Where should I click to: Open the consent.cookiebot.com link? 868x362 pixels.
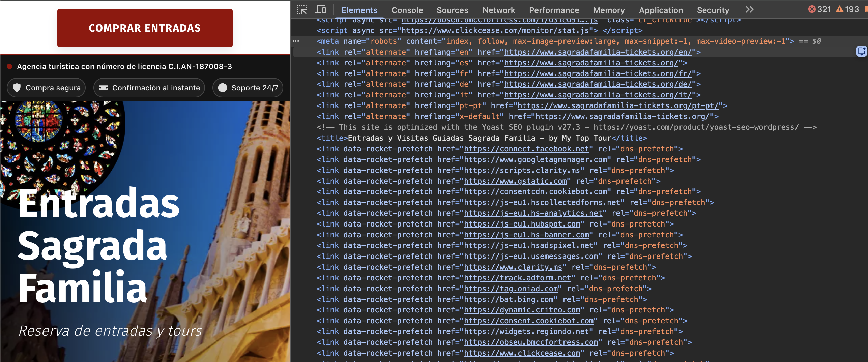[x=528, y=321]
